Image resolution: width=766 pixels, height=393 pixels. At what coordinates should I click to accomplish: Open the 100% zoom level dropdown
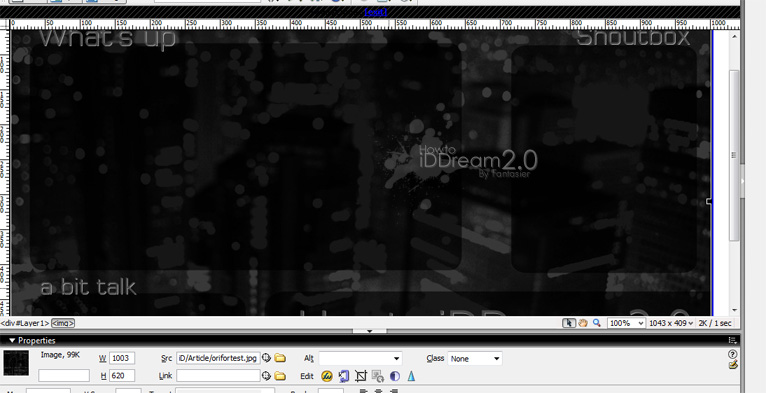[626, 323]
